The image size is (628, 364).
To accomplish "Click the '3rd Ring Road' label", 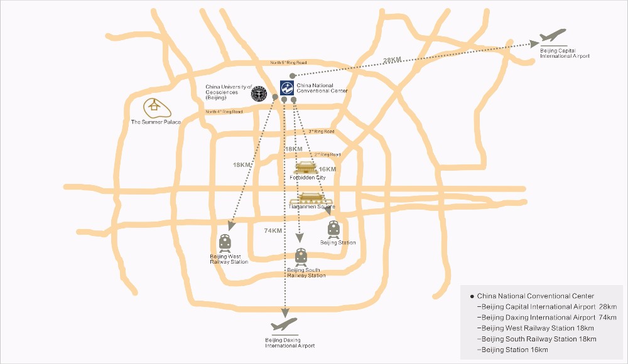I will (x=321, y=131).
